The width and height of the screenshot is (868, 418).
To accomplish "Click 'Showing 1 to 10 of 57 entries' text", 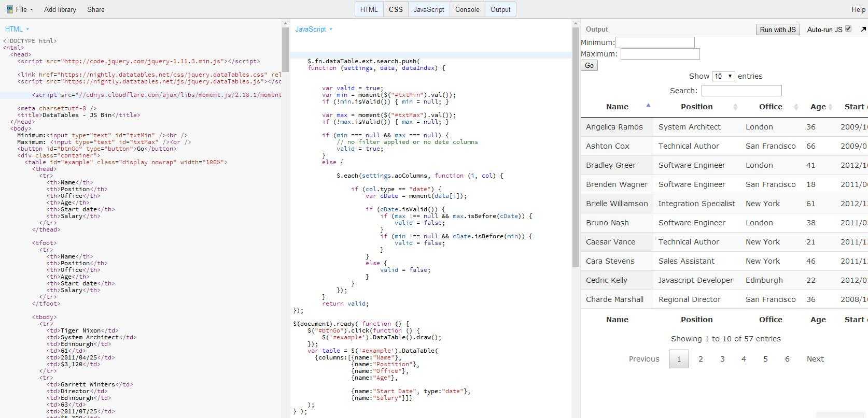I will (726, 339).
